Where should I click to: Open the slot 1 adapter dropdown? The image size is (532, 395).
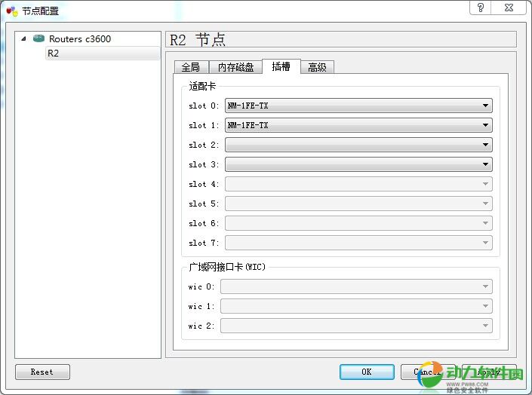tap(358, 125)
